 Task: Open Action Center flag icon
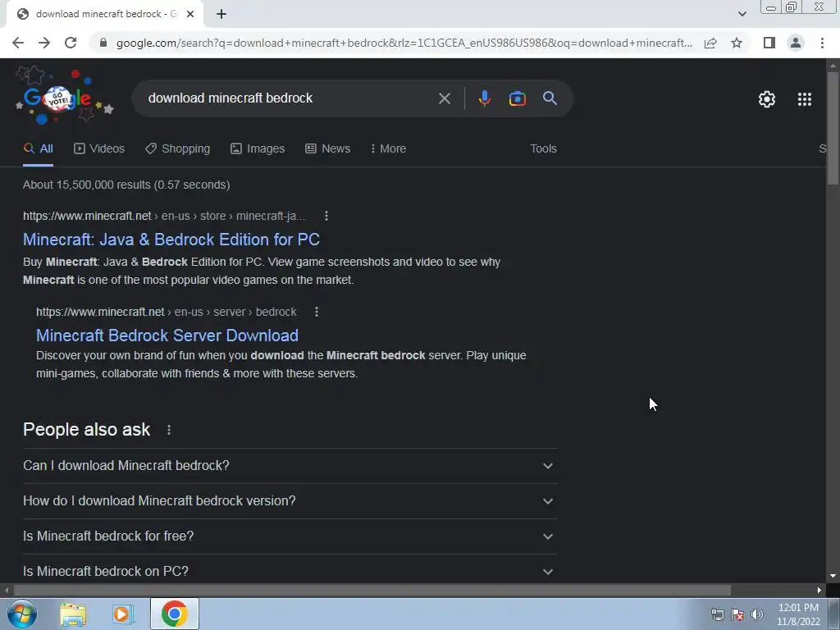click(737, 614)
